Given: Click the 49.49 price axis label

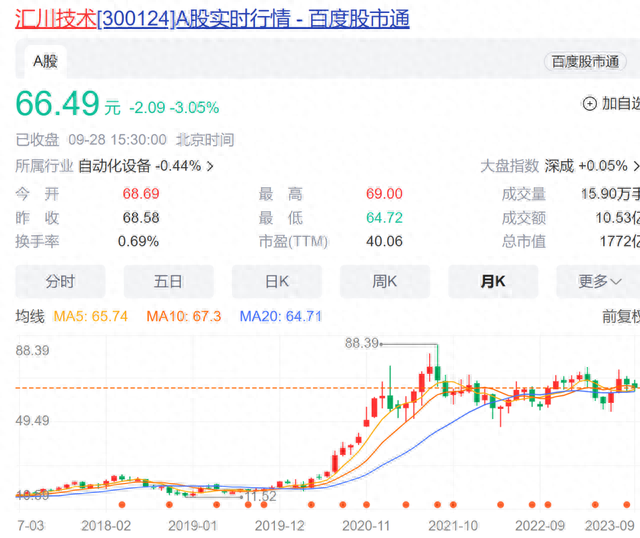Looking at the screenshot, I should click(32, 420).
